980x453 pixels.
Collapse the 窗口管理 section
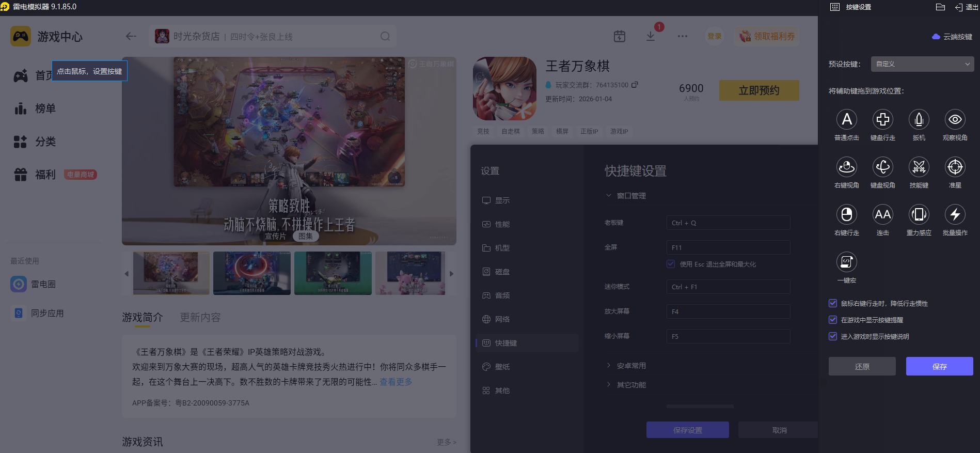point(631,196)
